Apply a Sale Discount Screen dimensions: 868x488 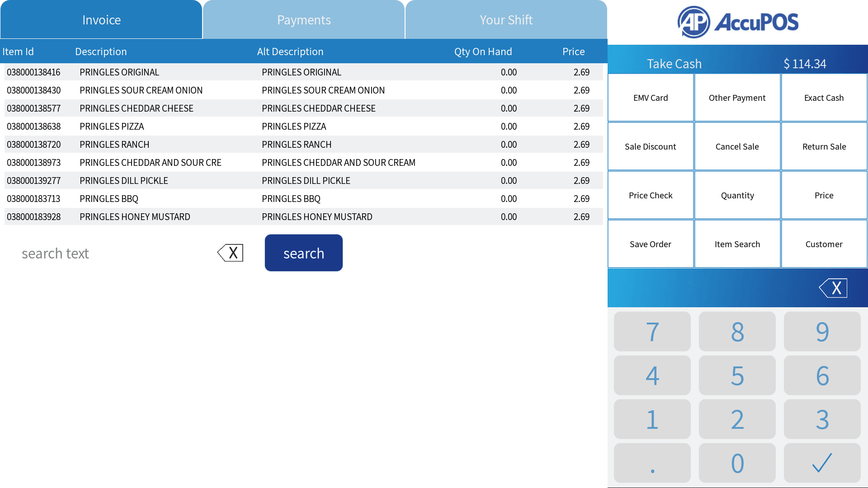(x=651, y=146)
